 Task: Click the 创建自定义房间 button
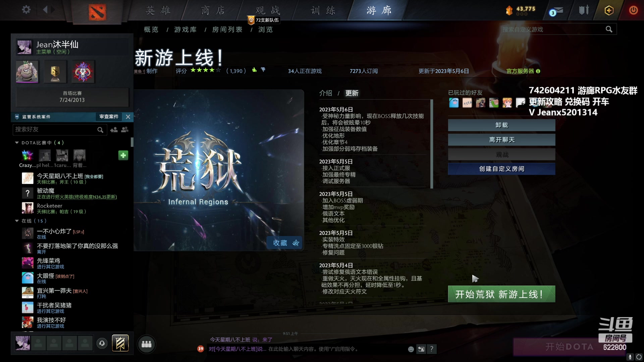pyautogui.click(x=501, y=169)
